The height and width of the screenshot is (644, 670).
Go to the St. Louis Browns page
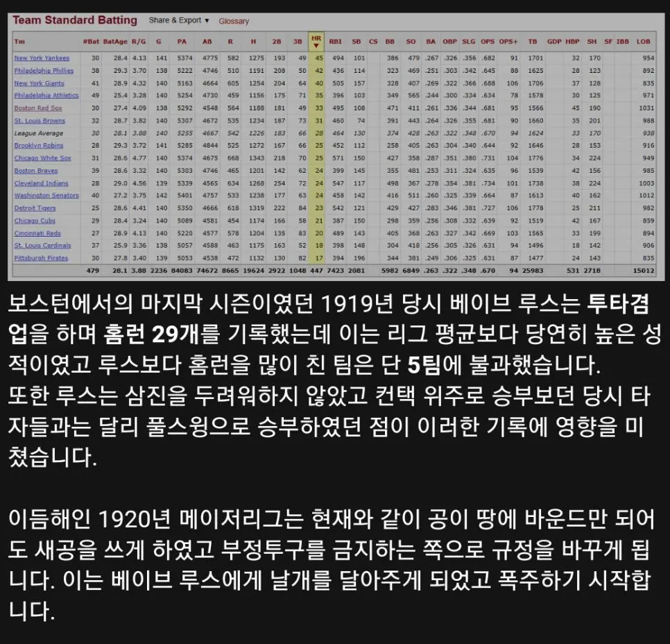[x=40, y=121]
